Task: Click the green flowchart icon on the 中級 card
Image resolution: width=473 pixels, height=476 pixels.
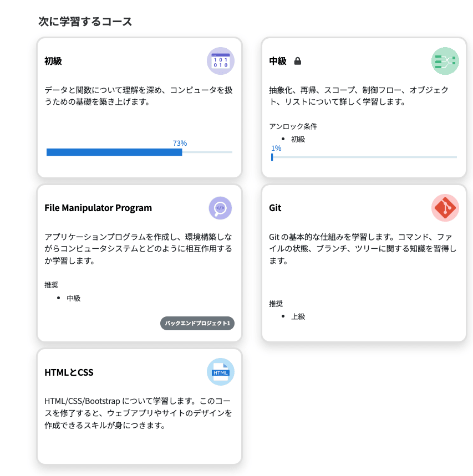Action: (445, 61)
